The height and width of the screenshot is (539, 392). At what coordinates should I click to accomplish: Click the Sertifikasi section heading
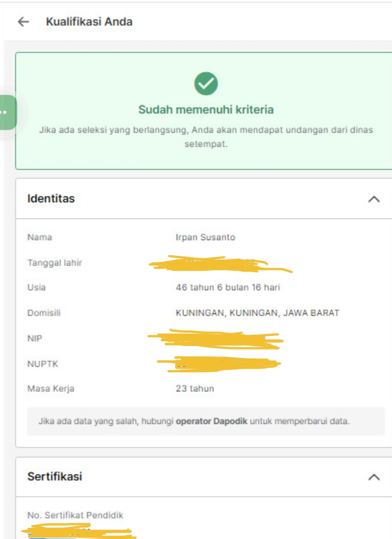pyautogui.click(x=55, y=476)
